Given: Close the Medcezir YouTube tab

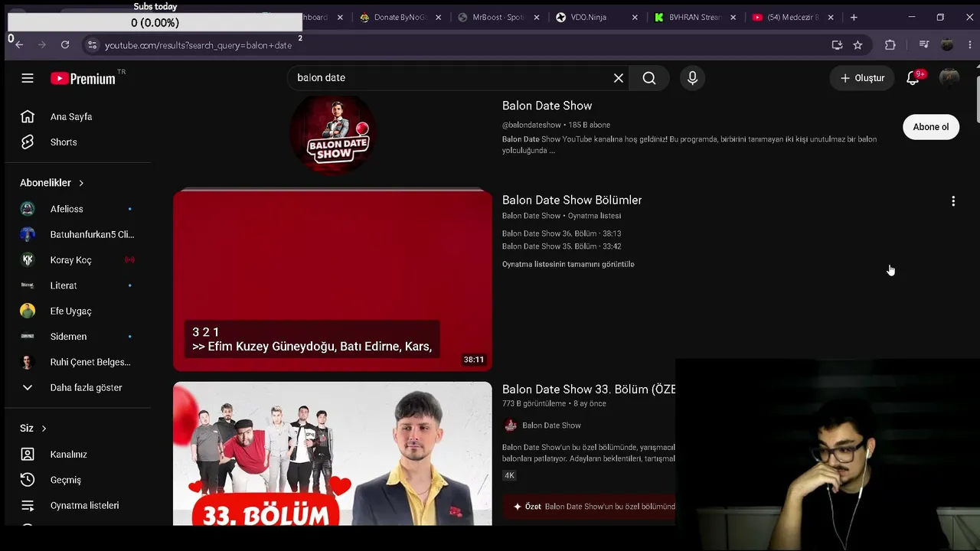Looking at the screenshot, I should (831, 17).
